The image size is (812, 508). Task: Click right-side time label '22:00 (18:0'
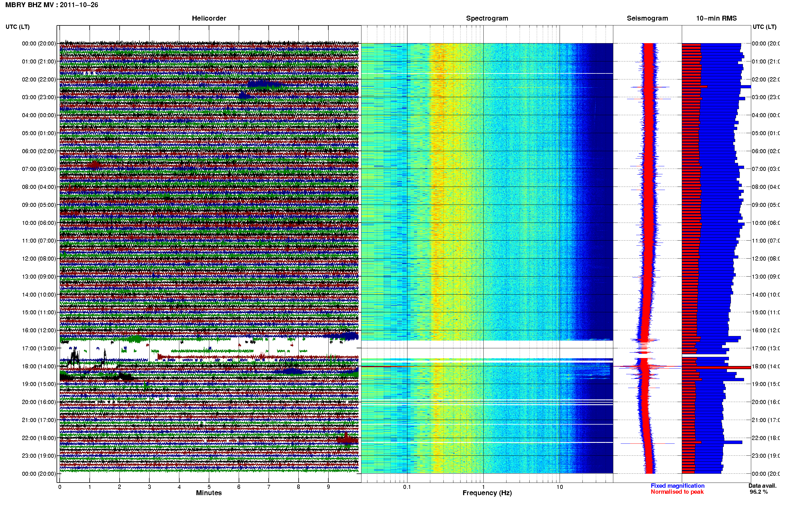coord(766,438)
